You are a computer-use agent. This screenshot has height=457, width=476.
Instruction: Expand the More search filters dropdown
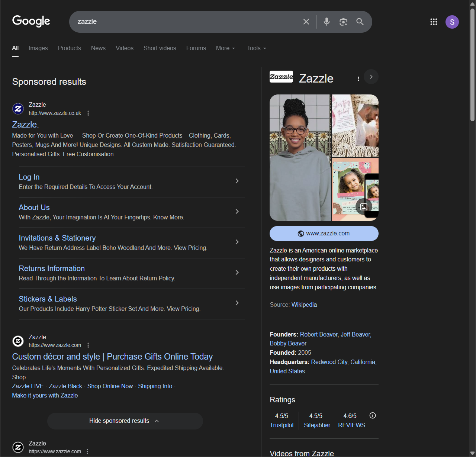[225, 48]
